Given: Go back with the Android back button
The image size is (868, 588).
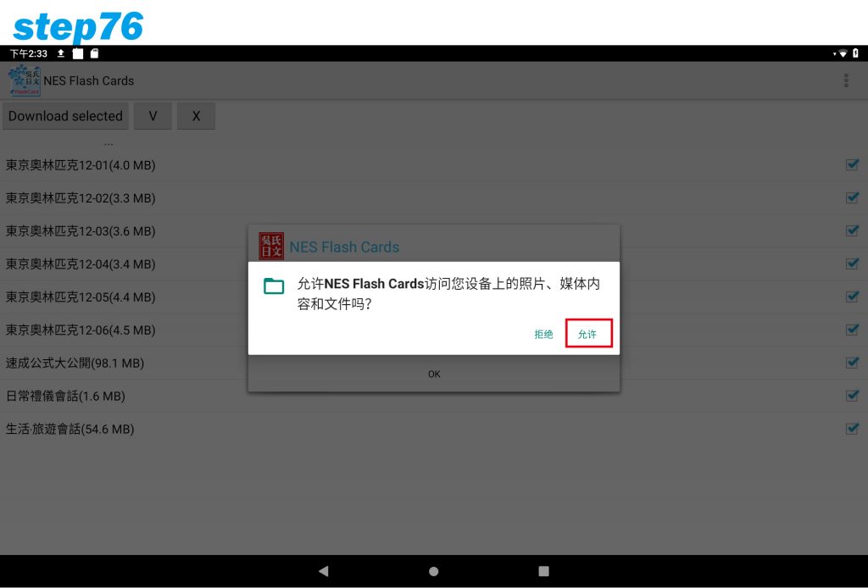Looking at the screenshot, I should point(324,571).
